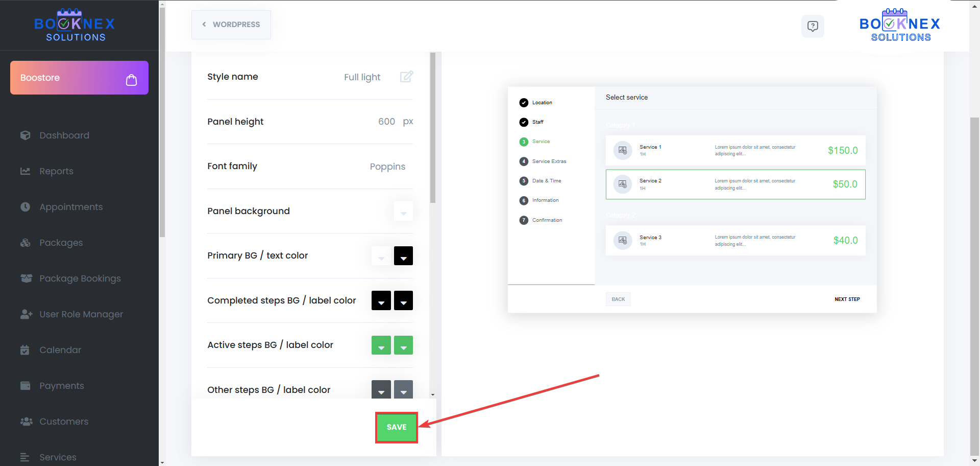Image resolution: width=980 pixels, height=466 pixels.
Task: Open User Role Manager menu item
Action: pyautogui.click(x=81, y=314)
